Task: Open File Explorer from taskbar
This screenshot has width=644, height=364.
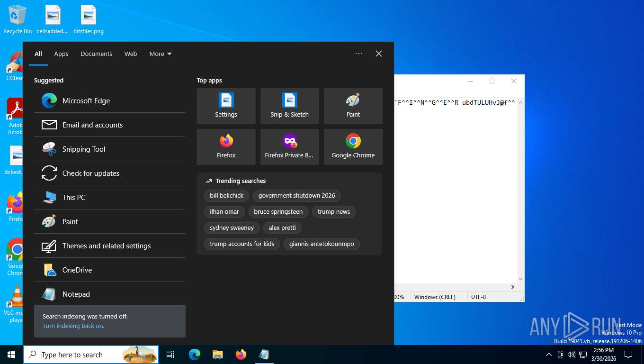Action: [218, 355]
